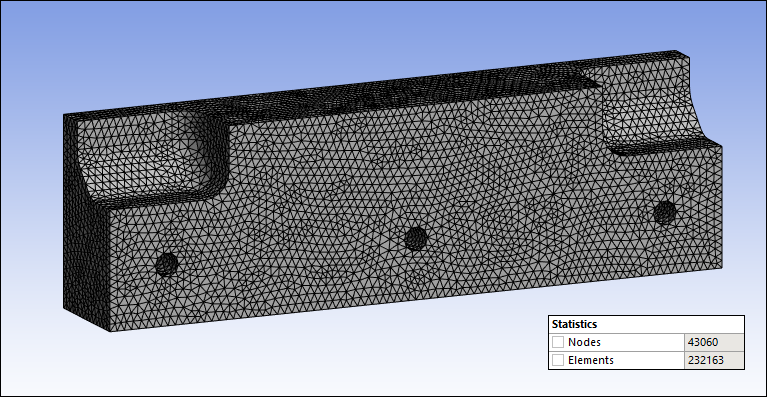Select the left bolt hole on the mesh
The height and width of the screenshot is (397, 767).
click(167, 265)
